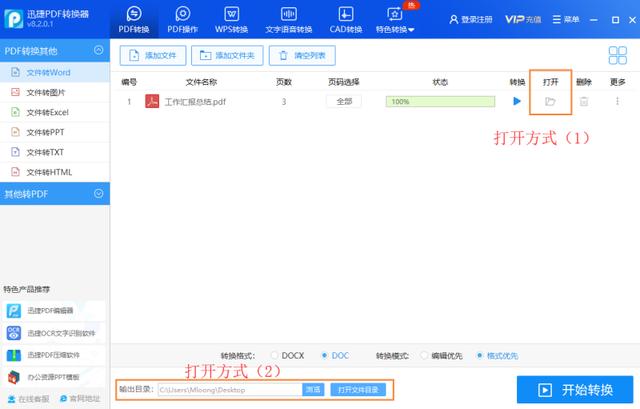Click the 添加文件夹 button
Viewport: 640px width, 409px height.
coord(227,56)
